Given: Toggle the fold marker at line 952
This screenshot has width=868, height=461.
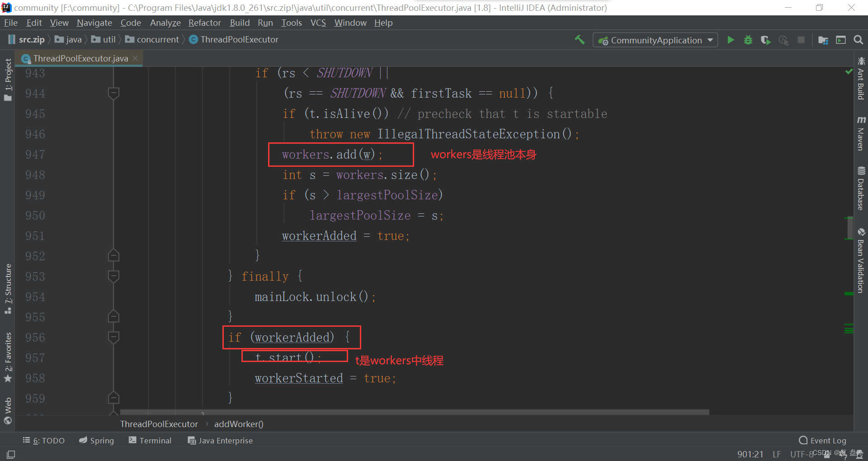Looking at the screenshot, I should pos(113,256).
